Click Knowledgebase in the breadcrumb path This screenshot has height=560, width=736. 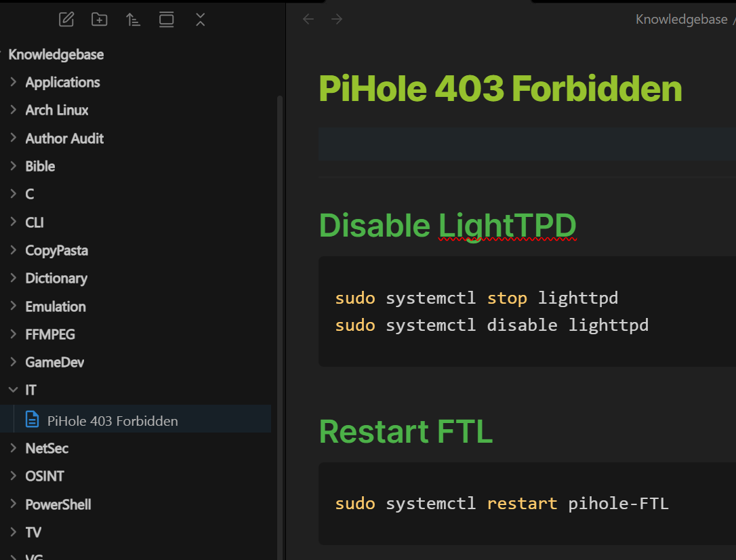[x=681, y=19]
